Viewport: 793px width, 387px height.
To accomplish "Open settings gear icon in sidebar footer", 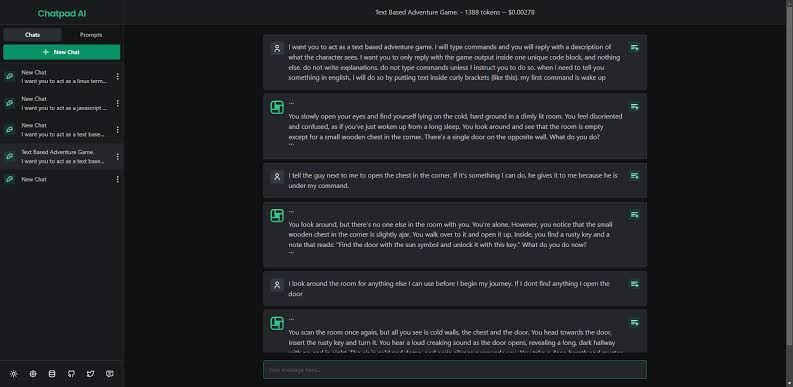I will (33, 374).
